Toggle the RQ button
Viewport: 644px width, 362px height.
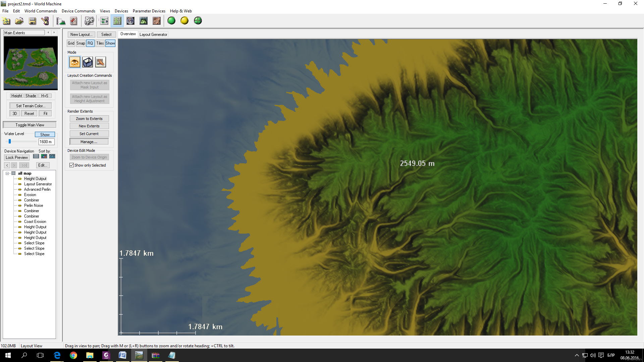(x=90, y=43)
